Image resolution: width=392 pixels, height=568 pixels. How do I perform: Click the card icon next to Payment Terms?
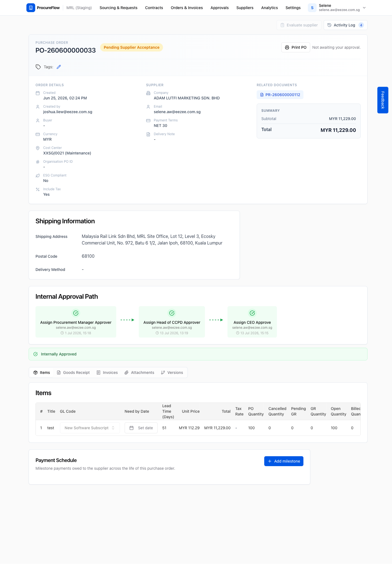click(148, 121)
